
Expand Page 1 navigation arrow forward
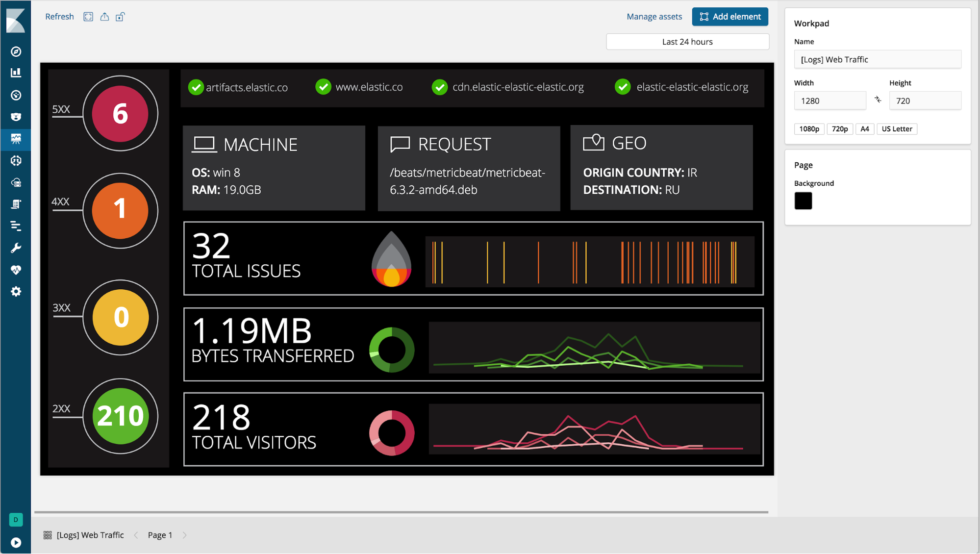185,535
